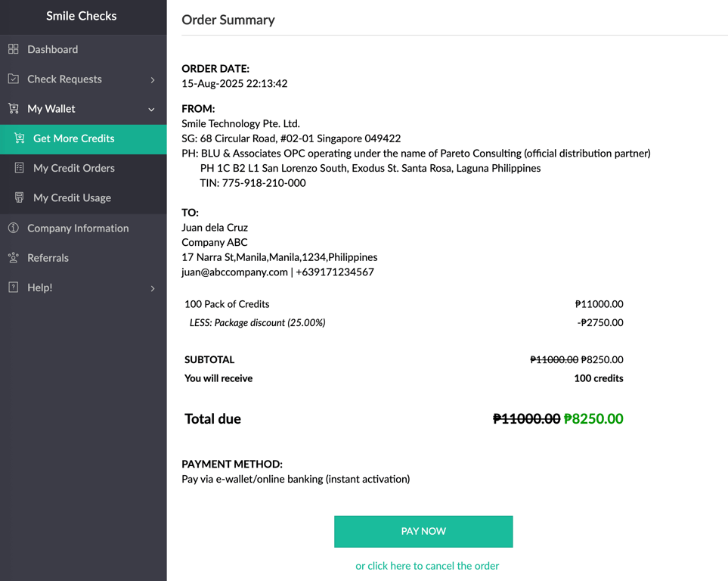Open My Credit Orders page
The height and width of the screenshot is (581, 728).
(x=74, y=168)
